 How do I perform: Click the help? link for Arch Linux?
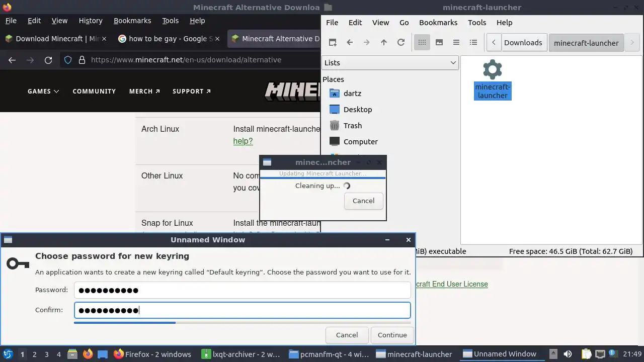point(243,141)
